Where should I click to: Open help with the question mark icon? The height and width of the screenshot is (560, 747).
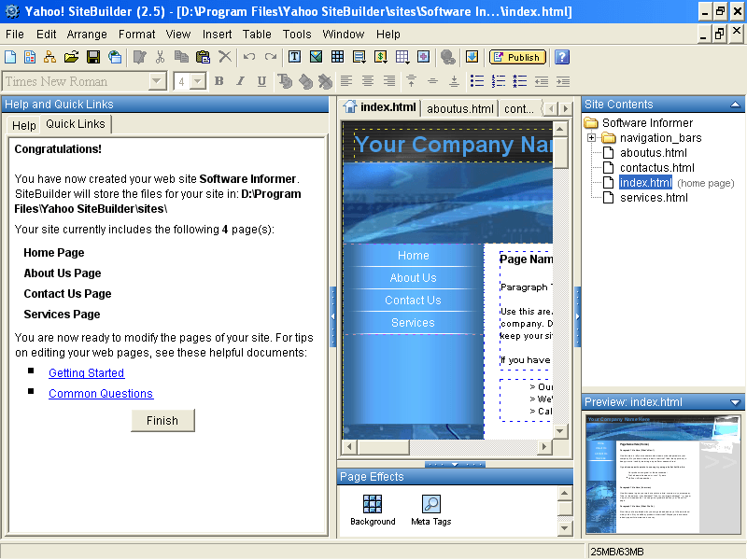562,57
